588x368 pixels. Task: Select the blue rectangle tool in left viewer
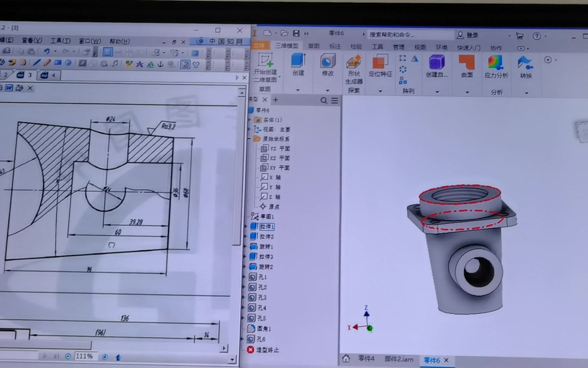(x=58, y=63)
